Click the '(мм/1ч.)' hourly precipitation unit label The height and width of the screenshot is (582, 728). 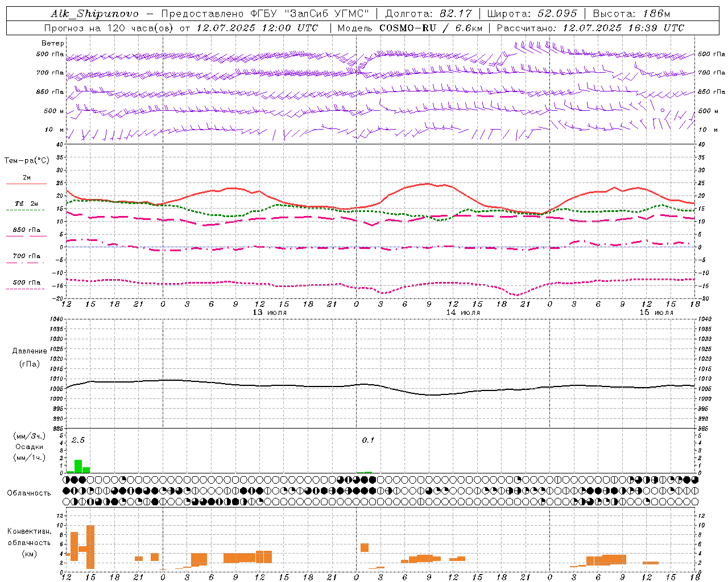[29, 458]
